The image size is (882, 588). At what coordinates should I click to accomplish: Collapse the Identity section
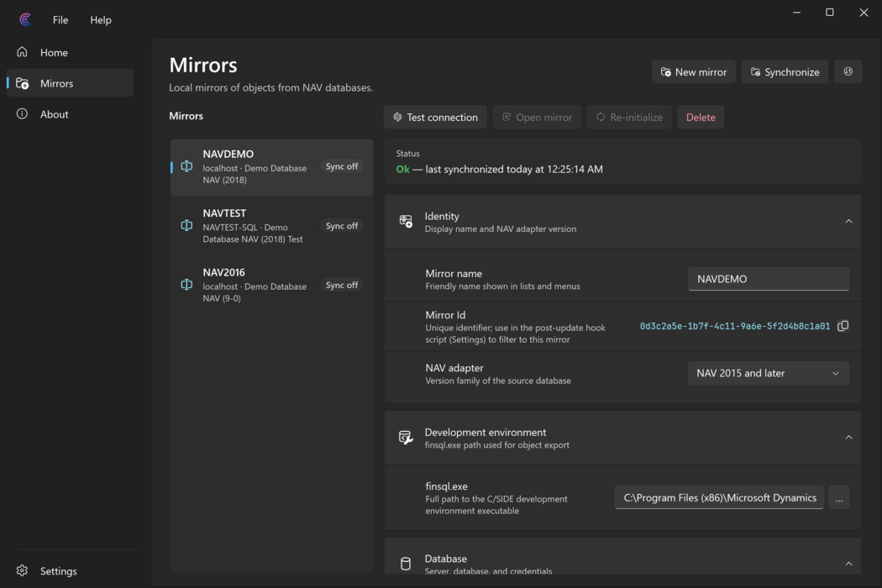coord(848,222)
